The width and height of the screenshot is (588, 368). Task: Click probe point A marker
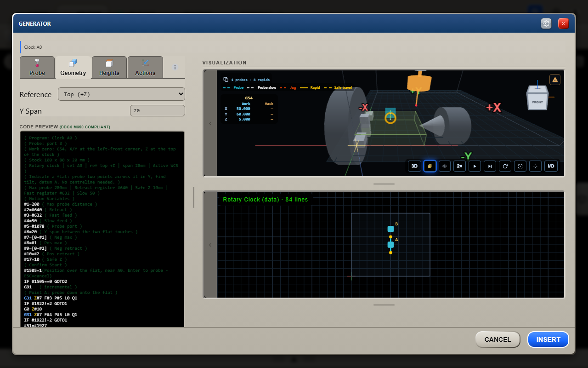(390, 245)
